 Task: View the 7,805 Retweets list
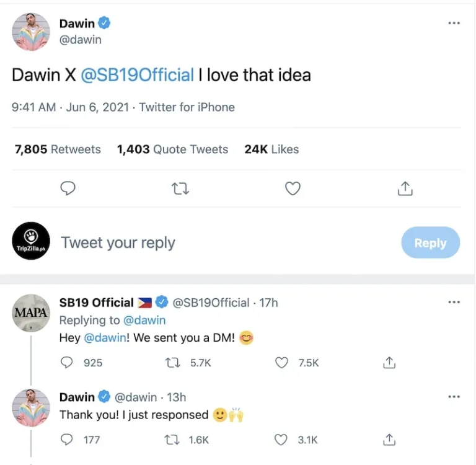pyautogui.click(x=58, y=149)
